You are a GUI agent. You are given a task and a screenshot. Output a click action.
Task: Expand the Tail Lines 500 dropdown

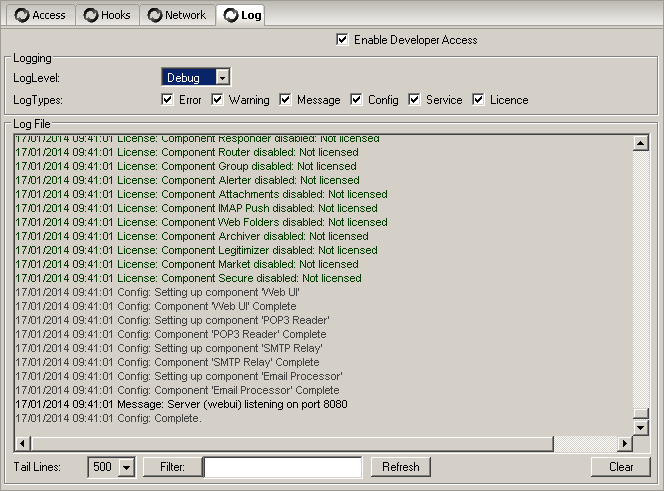click(x=126, y=467)
